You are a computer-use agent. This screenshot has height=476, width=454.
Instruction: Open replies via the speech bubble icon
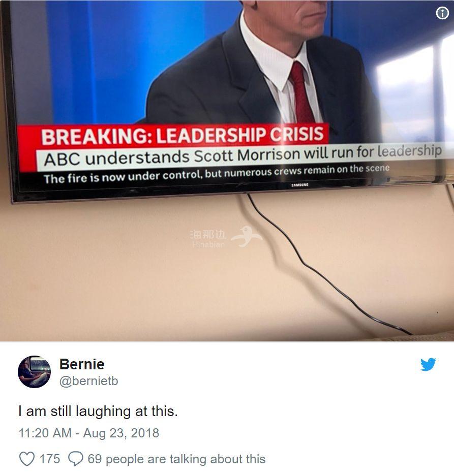point(76,459)
